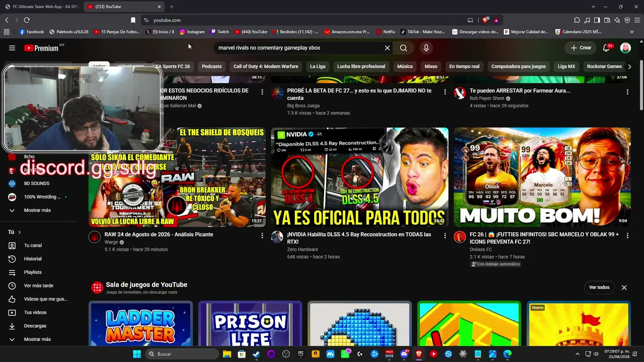Viewport: 644px width, 362px height.
Task: Start voice search with the microphone
Action: (x=426, y=48)
